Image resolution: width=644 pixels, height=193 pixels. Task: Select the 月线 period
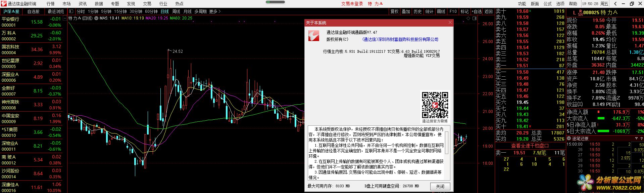(188, 11)
